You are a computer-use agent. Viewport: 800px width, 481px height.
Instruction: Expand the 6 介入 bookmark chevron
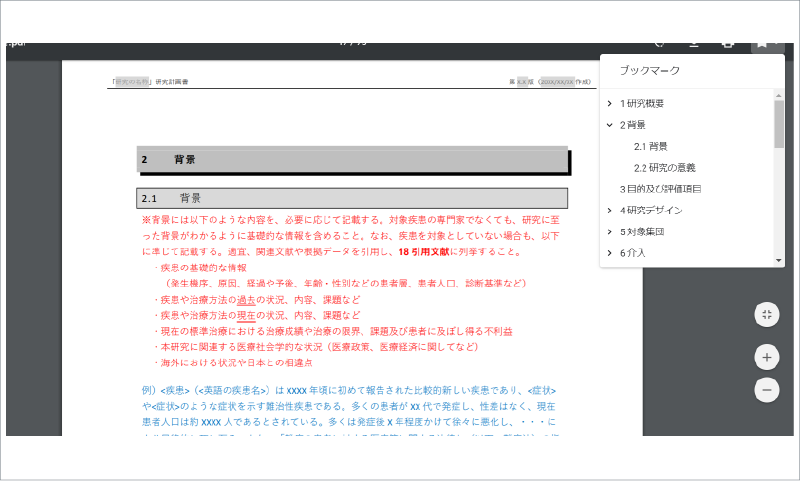tap(609, 253)
